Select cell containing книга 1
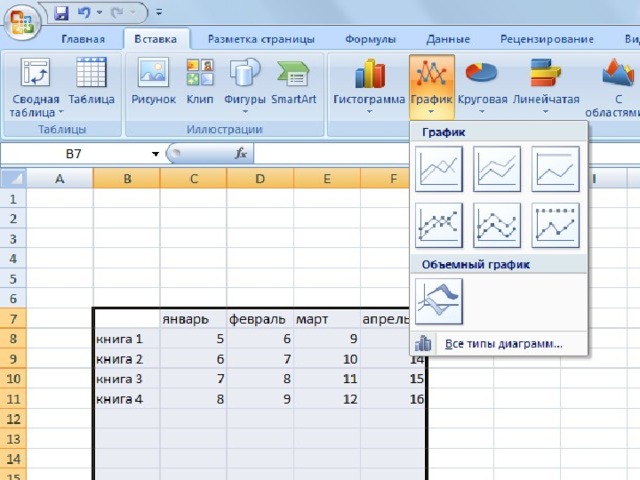Image resolution: width=640 pixels, height=480 pixels. (x=126, y=339)
